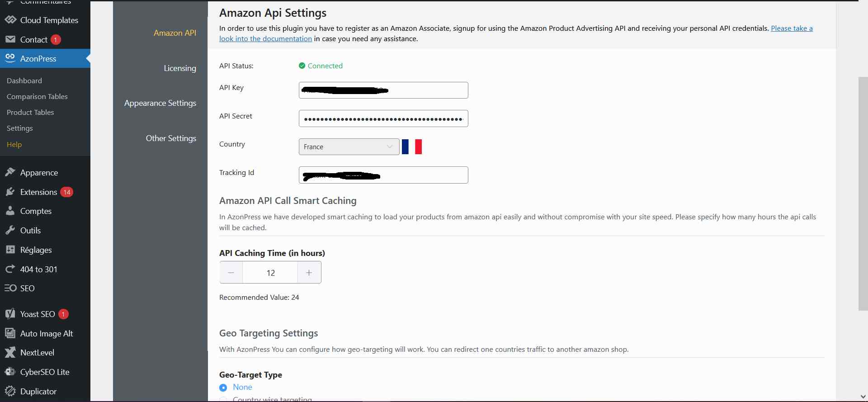This screenshot has width=868, height=402.
Task: Click the Cloud Templates icon in sidebar
Action: 10,20
